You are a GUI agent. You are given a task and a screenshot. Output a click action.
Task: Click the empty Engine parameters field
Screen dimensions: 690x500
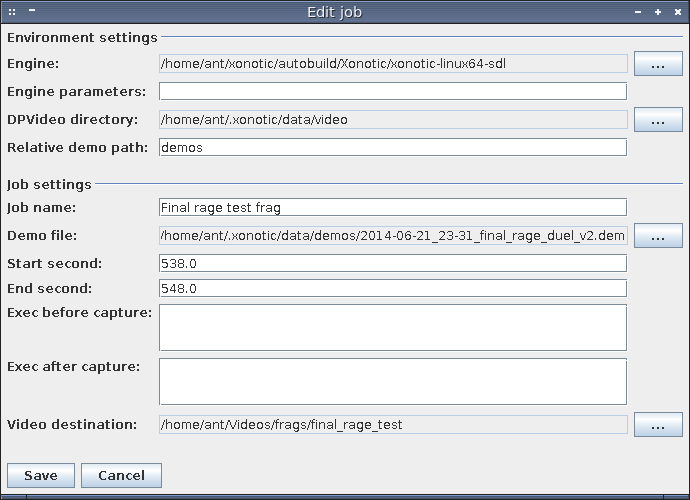coord(392,92)
